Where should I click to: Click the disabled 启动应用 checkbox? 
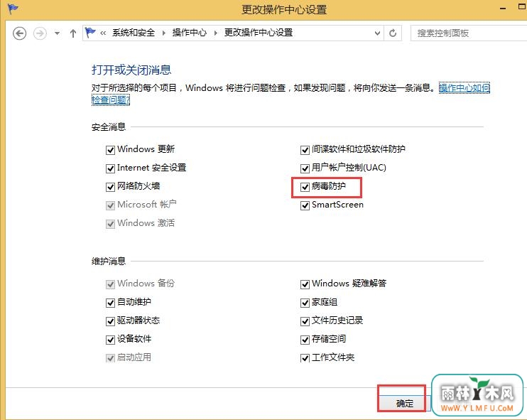pyautogui.click(x=110, y=358)
